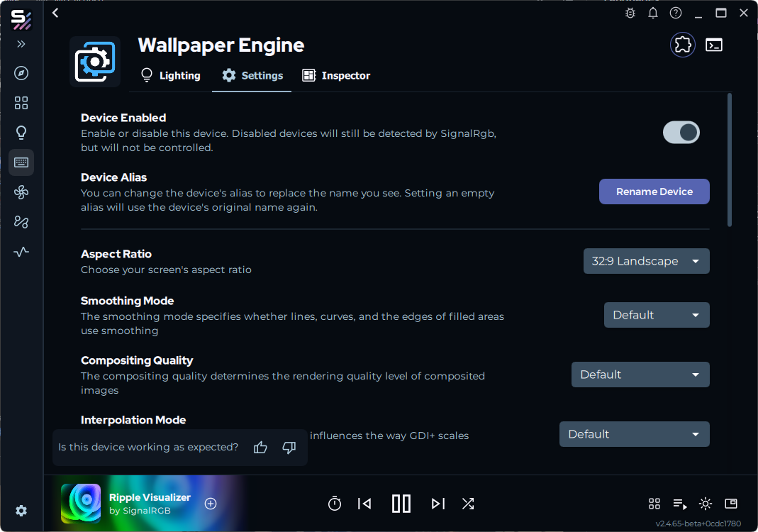The height and width of the screenshot is (532, 758).
Task: Open the keyboard Devices page in the sidebar
Action: tap(21, 162)
